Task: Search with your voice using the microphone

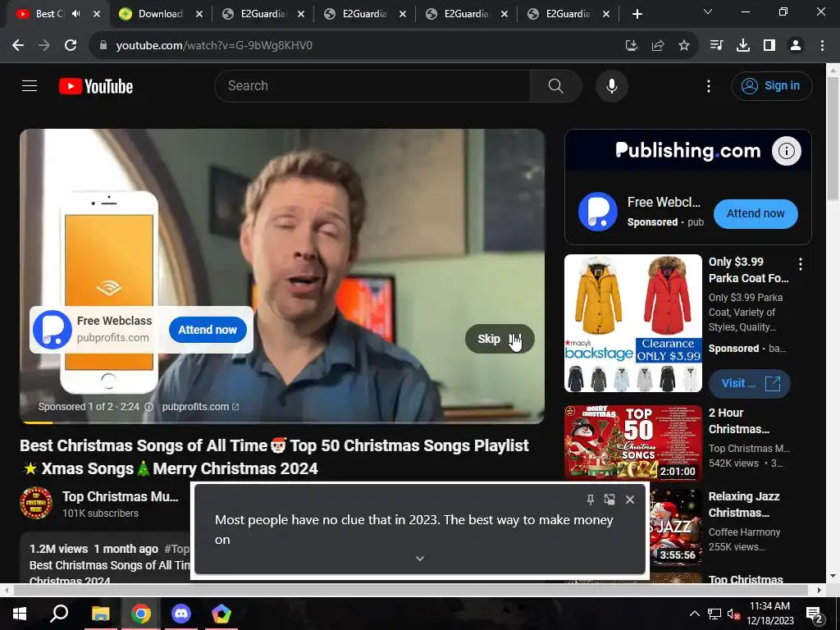Action: point(612,85)
